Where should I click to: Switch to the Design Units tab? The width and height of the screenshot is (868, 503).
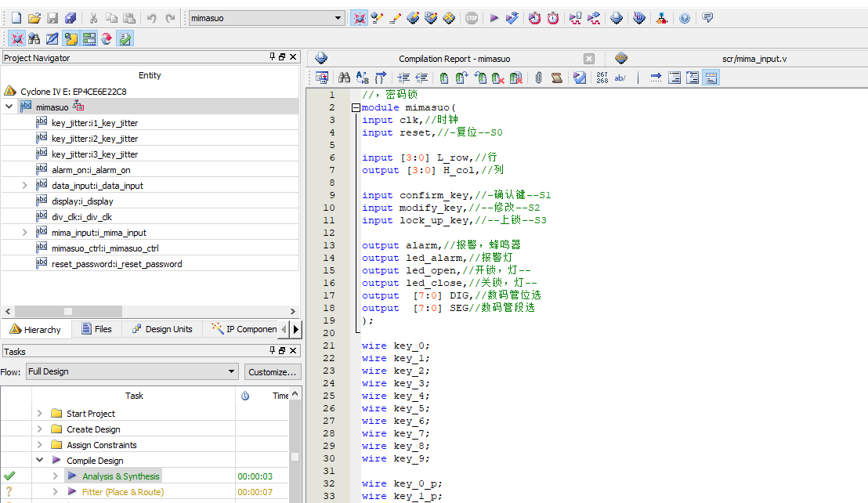[x=162, y=329]
